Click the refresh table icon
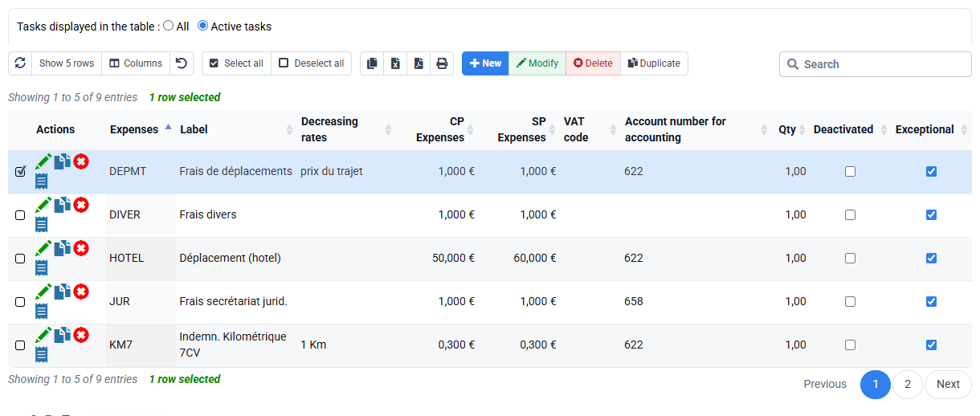Screen dimensions: 980x416 click(x=20, y=63)
